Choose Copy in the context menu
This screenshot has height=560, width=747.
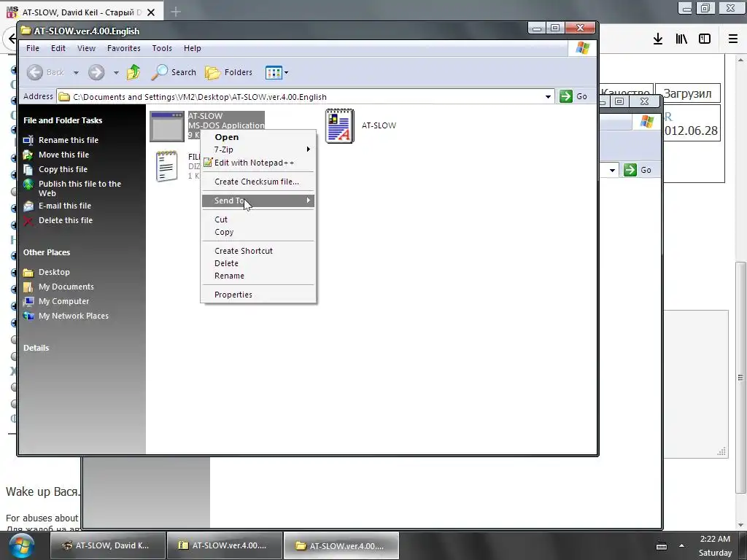258,233
